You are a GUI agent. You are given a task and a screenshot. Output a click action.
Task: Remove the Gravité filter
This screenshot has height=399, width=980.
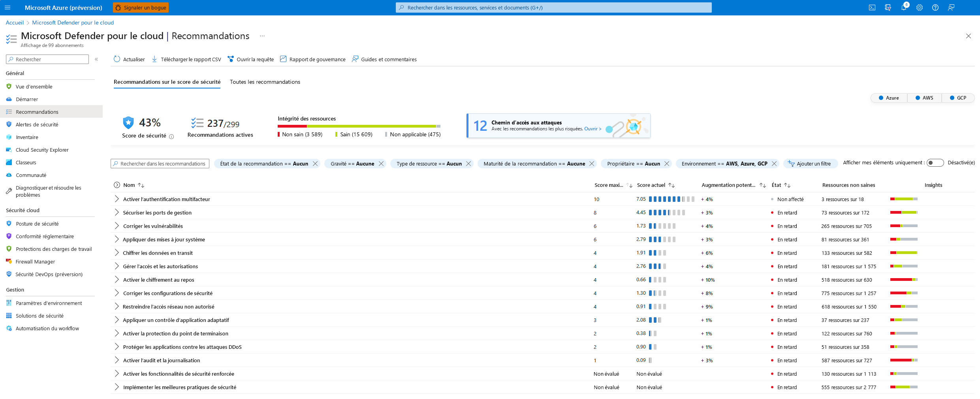click(381, 164)
